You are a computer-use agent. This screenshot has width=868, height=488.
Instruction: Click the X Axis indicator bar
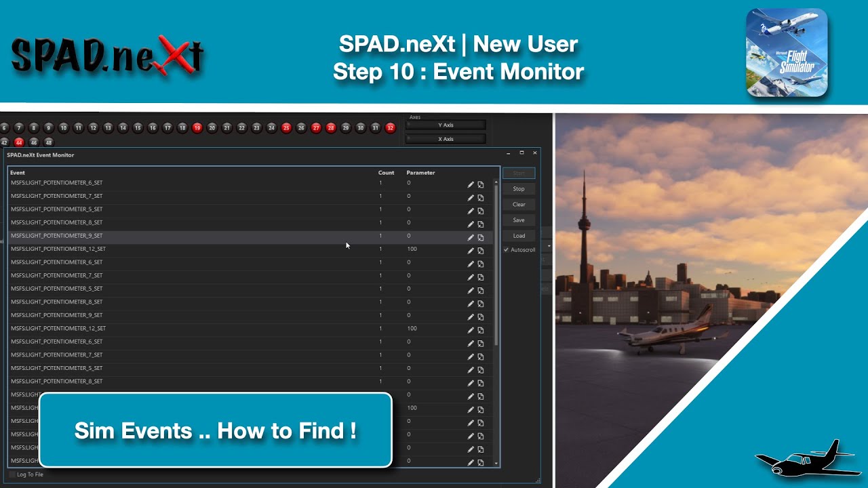click(x=446, y=139)
